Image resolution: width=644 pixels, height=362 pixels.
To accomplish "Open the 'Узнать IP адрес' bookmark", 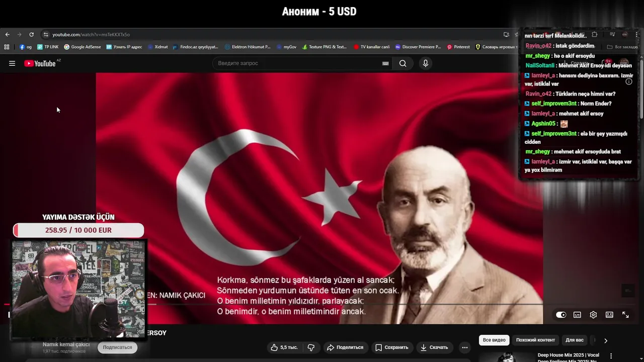I will [124, 47].
